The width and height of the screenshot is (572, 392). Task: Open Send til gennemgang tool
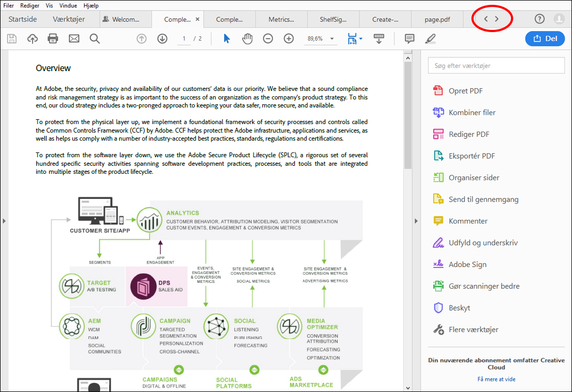pyautogui.click(x=476, y=199)
